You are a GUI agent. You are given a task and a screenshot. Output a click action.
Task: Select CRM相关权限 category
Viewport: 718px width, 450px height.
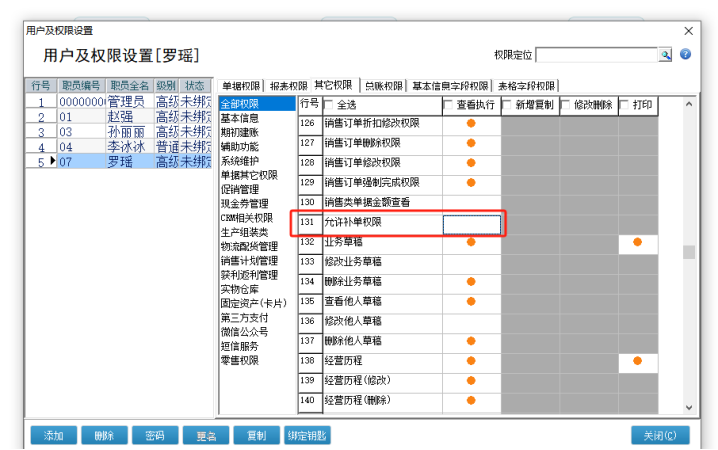click(x=247, y=218)
